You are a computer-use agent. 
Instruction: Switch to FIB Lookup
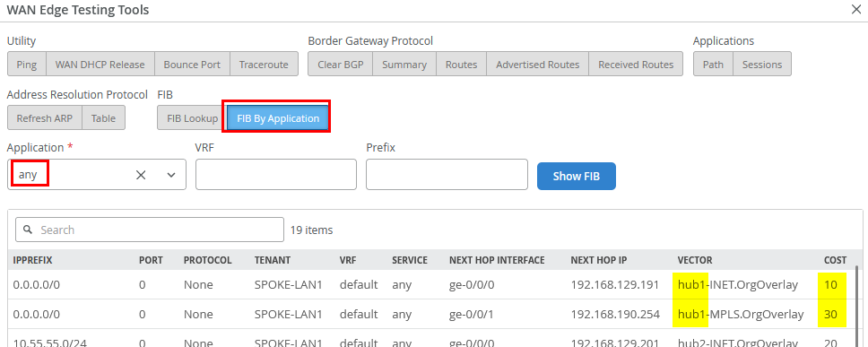(x=193, y=117)
